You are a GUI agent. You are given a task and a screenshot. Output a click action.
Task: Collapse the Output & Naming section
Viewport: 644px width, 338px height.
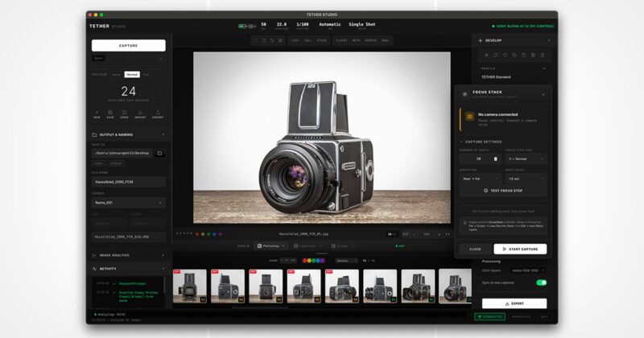[163, 134]
